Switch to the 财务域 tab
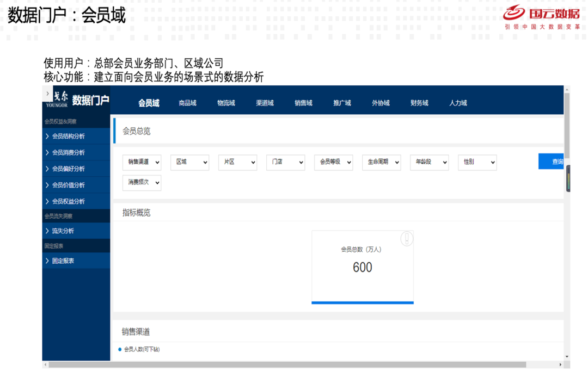 point(419,103)
